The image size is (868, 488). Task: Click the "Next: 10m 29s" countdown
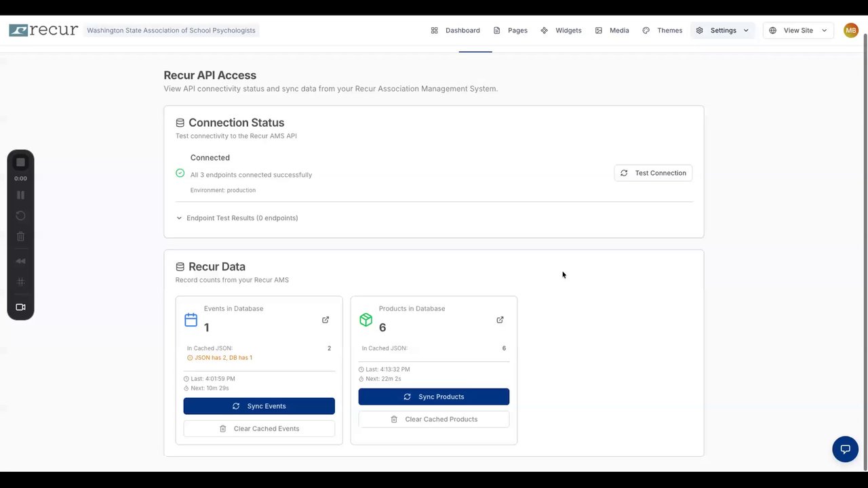(206, 388)
